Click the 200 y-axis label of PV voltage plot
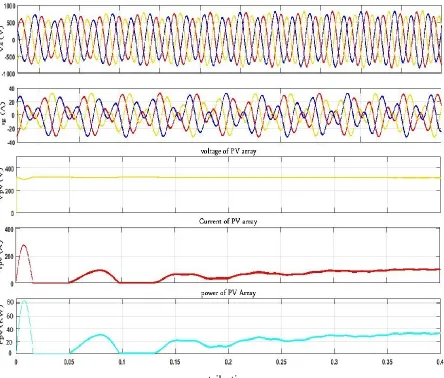Image resolution: width=444 pixels, height=378 pixels. click(x=9, y=191)
